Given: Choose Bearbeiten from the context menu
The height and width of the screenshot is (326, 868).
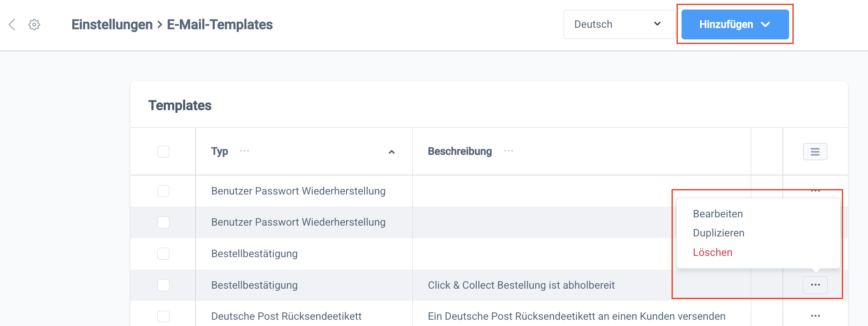Looking at the screenshot, I should tap(718, 214).
